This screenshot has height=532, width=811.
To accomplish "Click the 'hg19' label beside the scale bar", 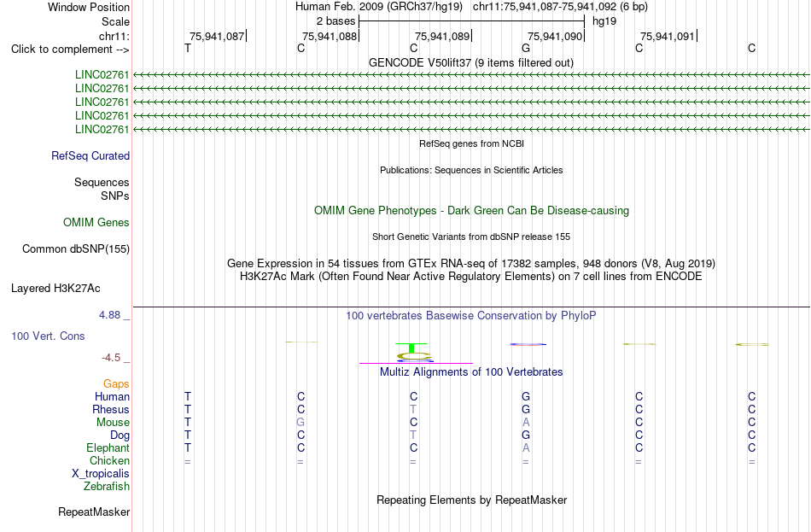I will [604, 21].
